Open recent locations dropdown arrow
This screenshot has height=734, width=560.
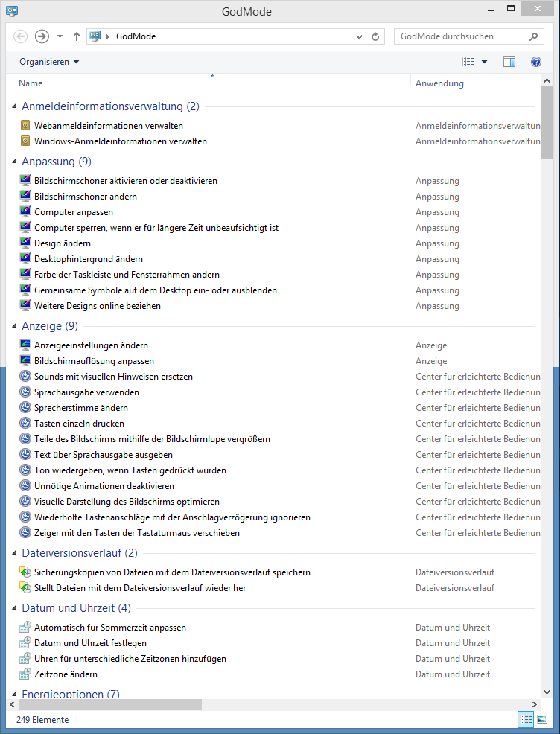[60, 36]
